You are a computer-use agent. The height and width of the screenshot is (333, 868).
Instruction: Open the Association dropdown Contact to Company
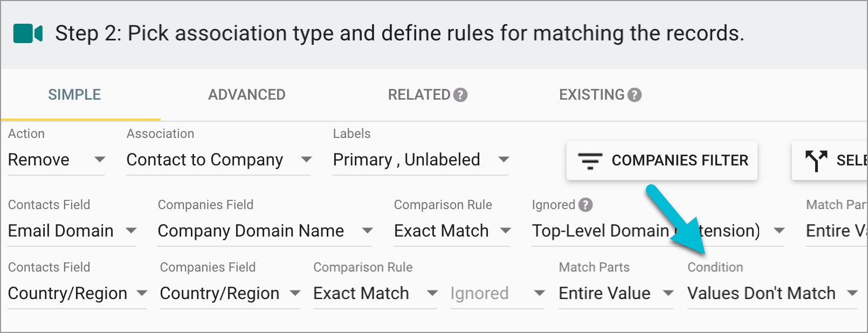pos(218,160)
